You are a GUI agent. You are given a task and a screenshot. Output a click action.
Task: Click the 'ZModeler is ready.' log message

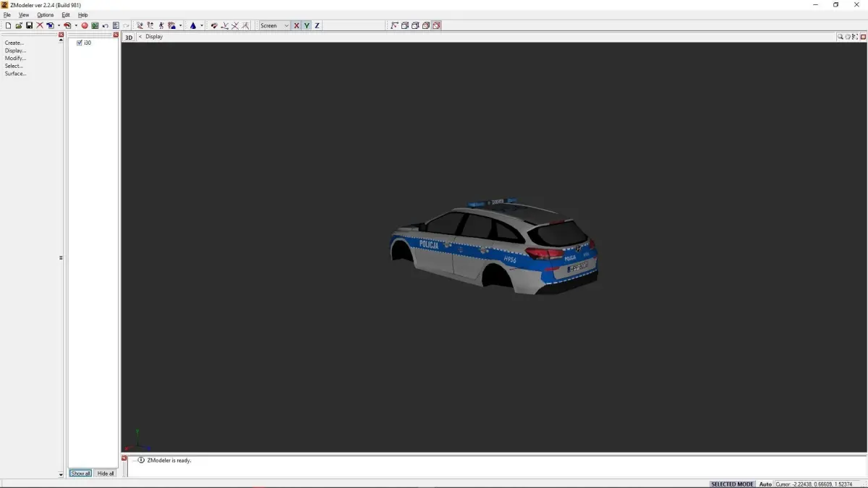(169, 460)
